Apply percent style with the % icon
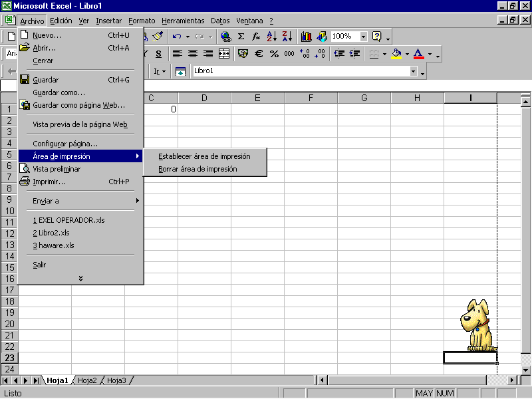 [273, 53]
